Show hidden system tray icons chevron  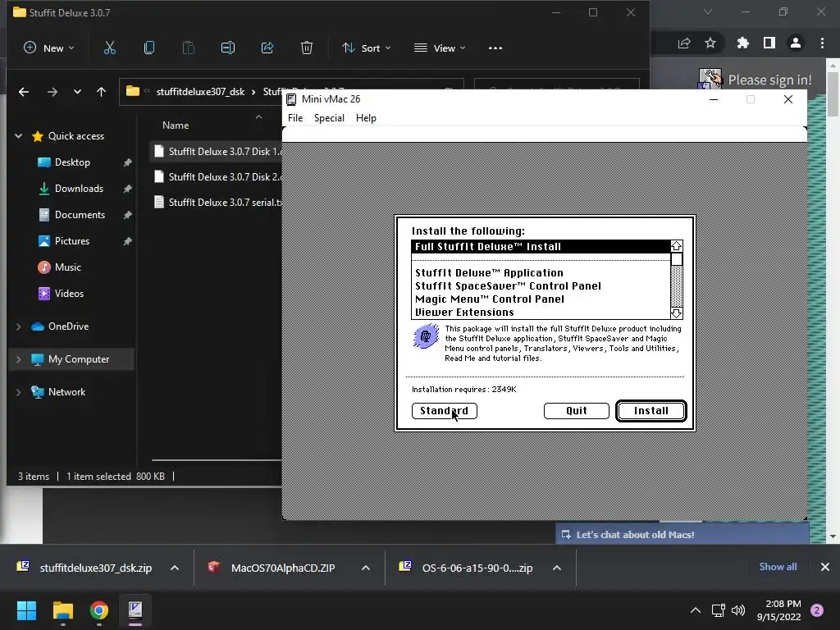click(696, 610)
